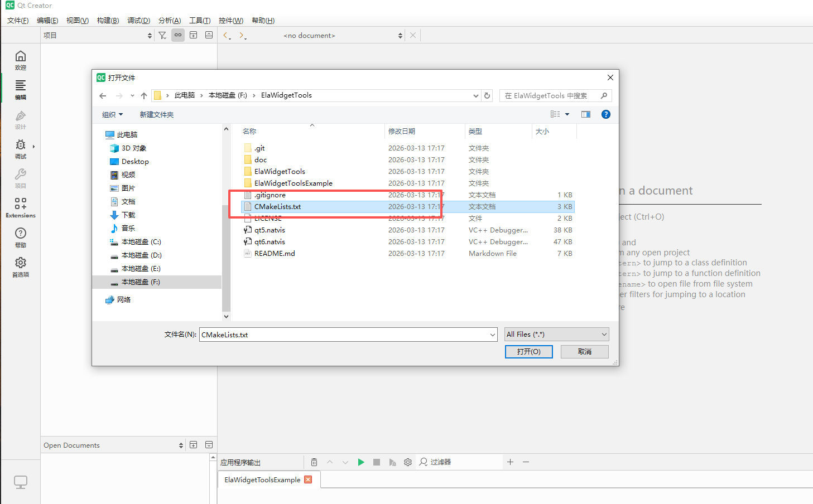
Task: Go forward in editor navigation history
Action: [242, 35]
